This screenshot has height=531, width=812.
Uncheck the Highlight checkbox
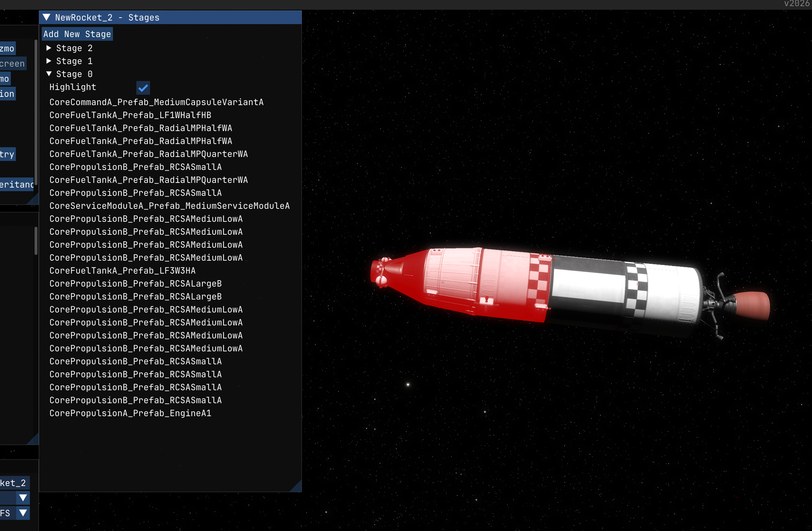[143, 87]
